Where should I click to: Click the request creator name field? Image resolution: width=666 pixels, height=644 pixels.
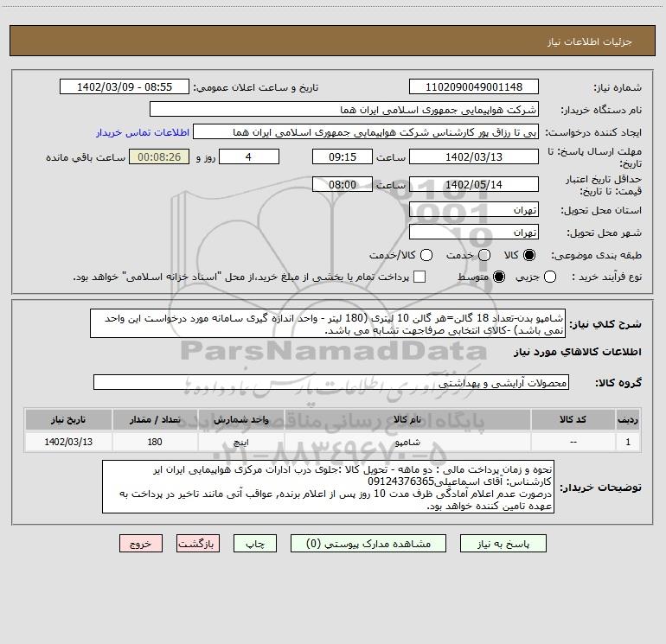(x=366, y=132)
